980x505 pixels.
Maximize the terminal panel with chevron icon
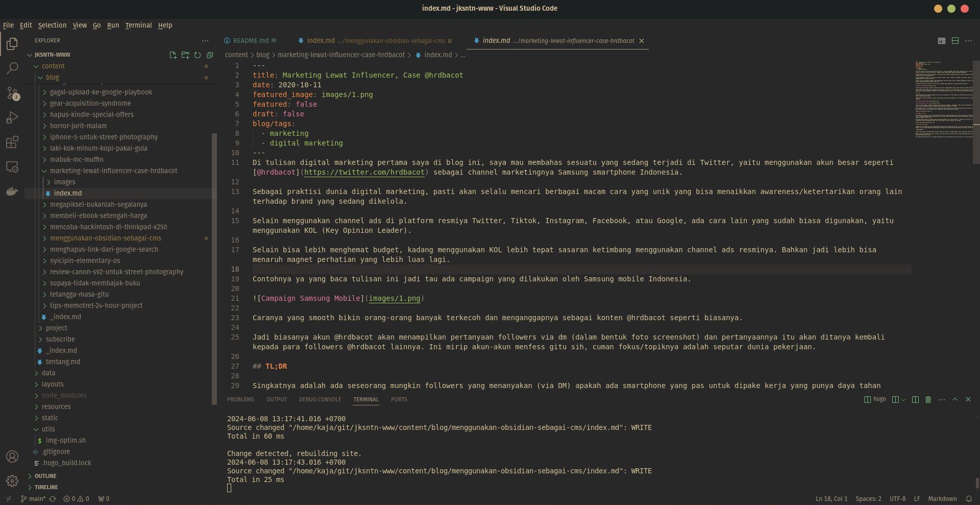955,400
